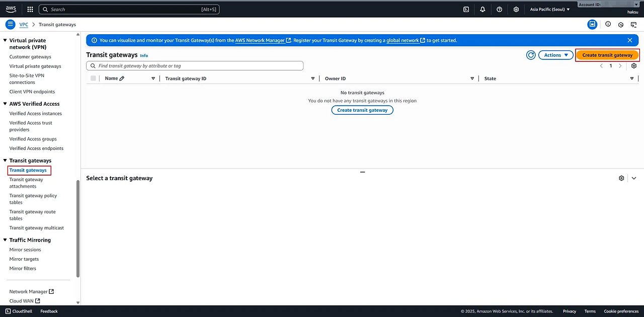The height and width of the screenshot is (317, 644).
Task: Click the refresh transit gateways icon
Action: pos(530,55)
